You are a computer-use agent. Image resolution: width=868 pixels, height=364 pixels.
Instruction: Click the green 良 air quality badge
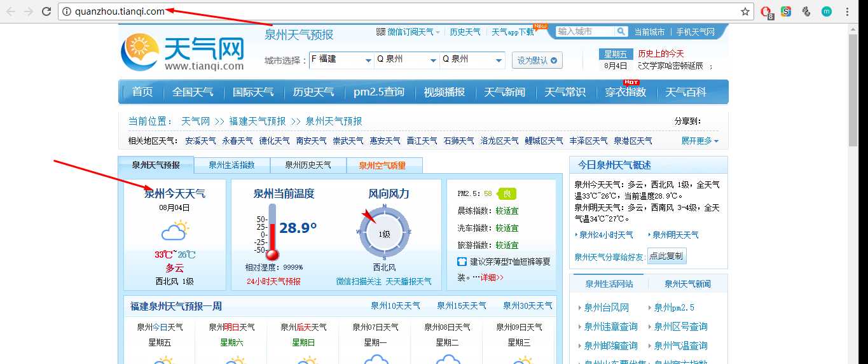pos(507,193)
